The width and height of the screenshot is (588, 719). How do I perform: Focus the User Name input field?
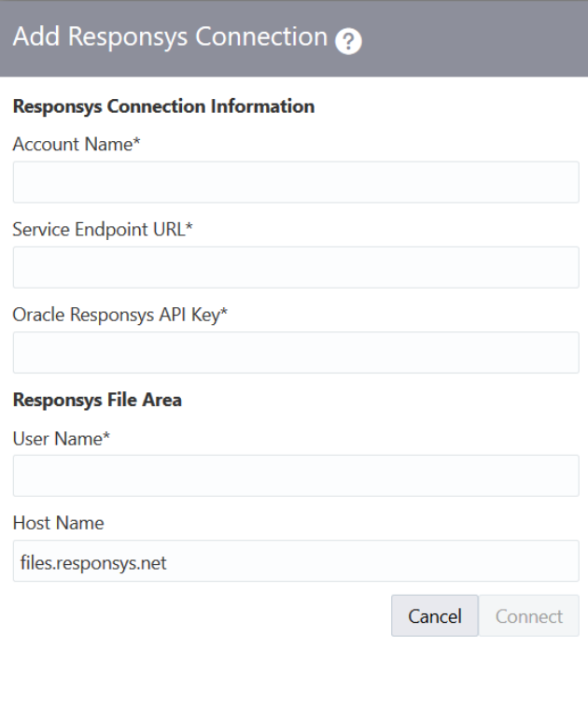coord(295,475)
